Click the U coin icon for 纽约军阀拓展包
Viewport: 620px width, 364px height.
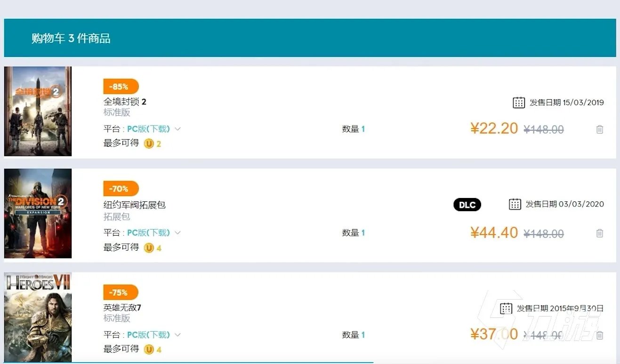pos(149,248)
